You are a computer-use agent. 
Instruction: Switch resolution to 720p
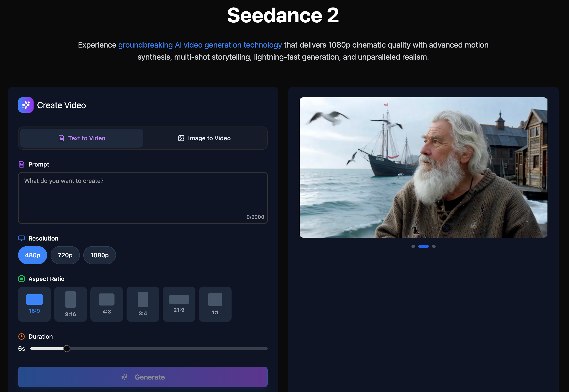tap(65, 255)
